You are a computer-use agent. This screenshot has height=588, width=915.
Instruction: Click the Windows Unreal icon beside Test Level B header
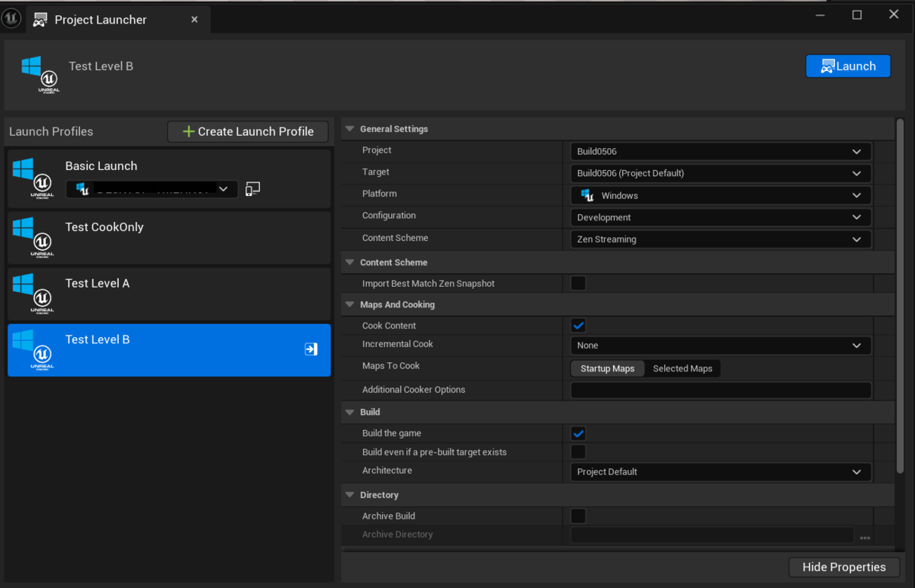40,75
